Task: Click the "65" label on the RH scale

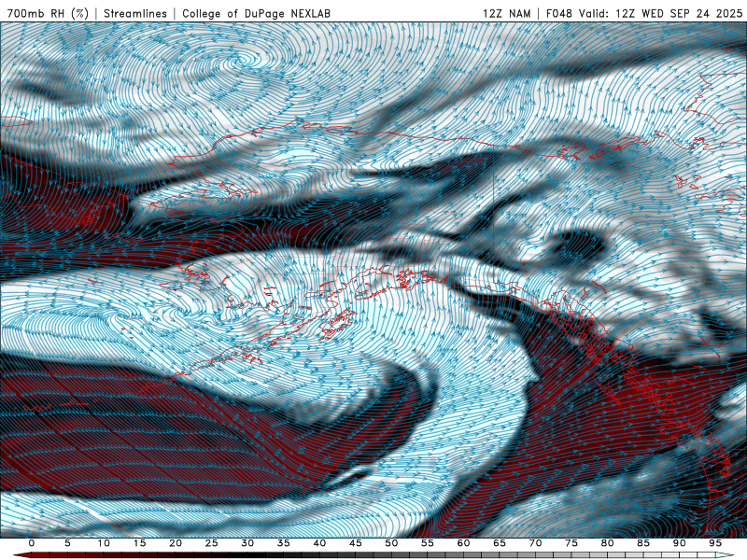Action: tap(500, 543)
